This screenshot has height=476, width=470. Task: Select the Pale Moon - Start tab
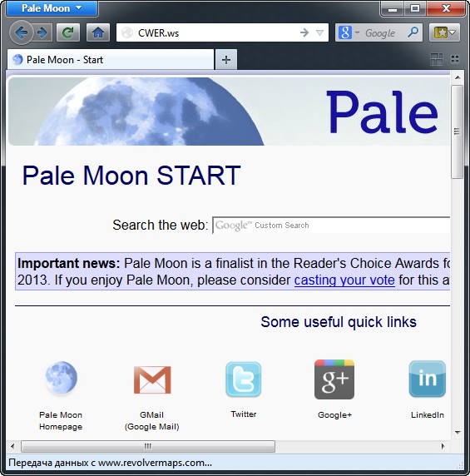111,60
